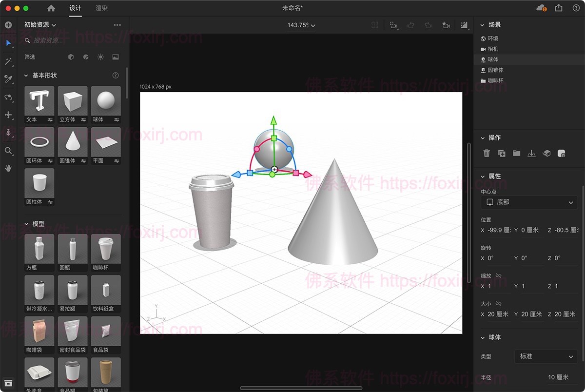Image resolution: width=585 pixels, height=392 pixels.
Task: Open the 标准 sphere type dropdown
Action: (x=546, y=356)
